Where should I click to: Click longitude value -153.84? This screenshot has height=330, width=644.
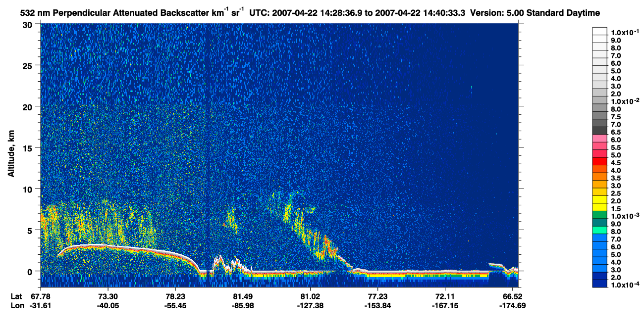click(x=377, y=305)
